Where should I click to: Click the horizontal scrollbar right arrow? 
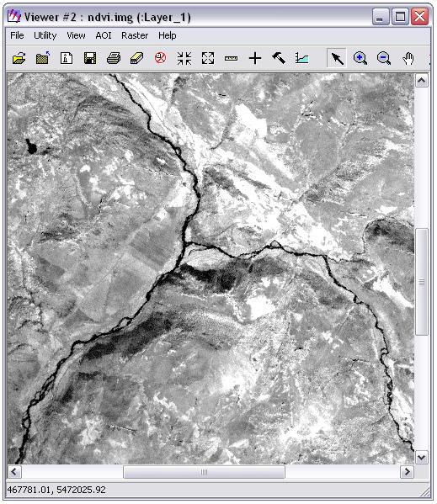tap(407, 471)
